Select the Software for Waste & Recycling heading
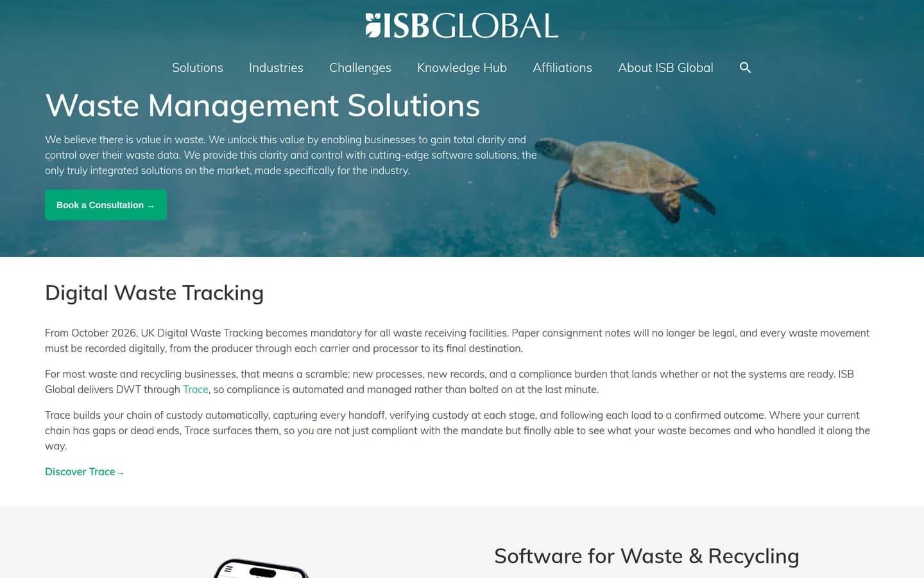924x578 pixels. tap(647, 556)
